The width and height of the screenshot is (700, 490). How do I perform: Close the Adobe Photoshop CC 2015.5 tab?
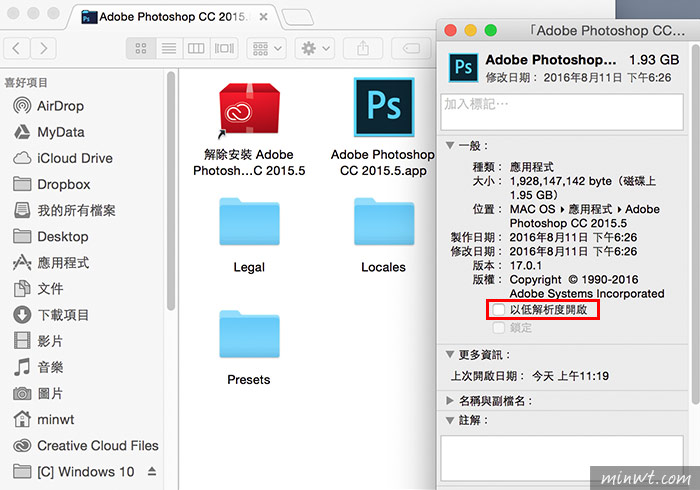pos(263,17)
